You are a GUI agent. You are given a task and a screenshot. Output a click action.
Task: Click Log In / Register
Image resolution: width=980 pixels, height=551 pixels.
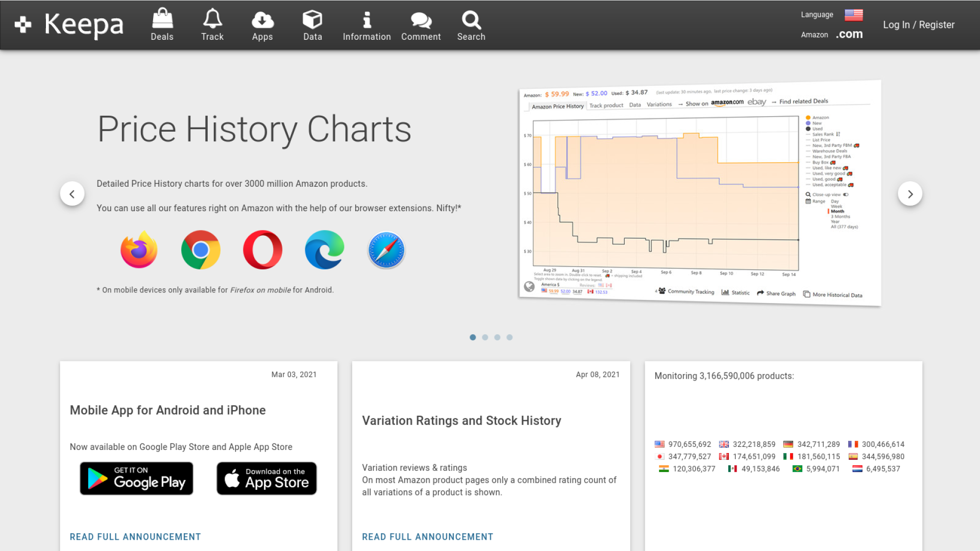pyautogui.click(x=918, y=24)
